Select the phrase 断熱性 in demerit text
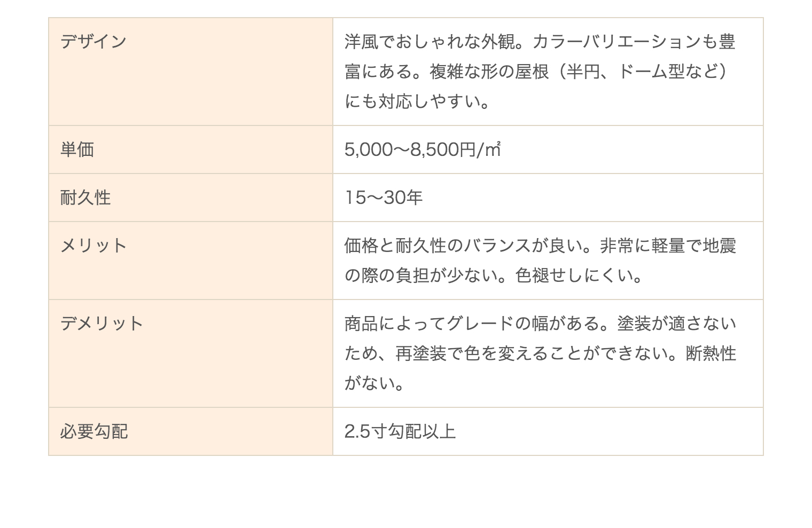Image resolution: width=812 pixels, height=528 pixels. click(711, 353)
